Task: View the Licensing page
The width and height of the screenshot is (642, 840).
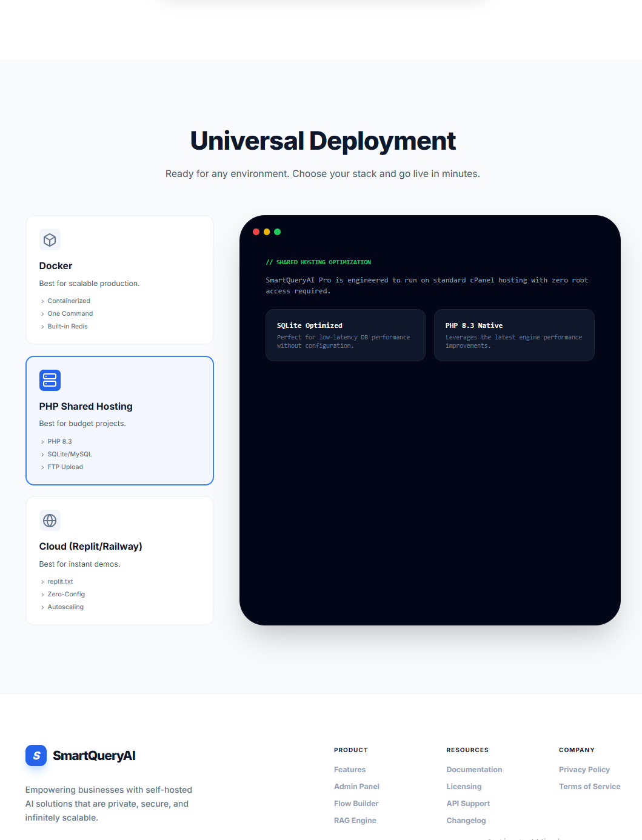Action: pyautogui.click(x=464, y=787)
